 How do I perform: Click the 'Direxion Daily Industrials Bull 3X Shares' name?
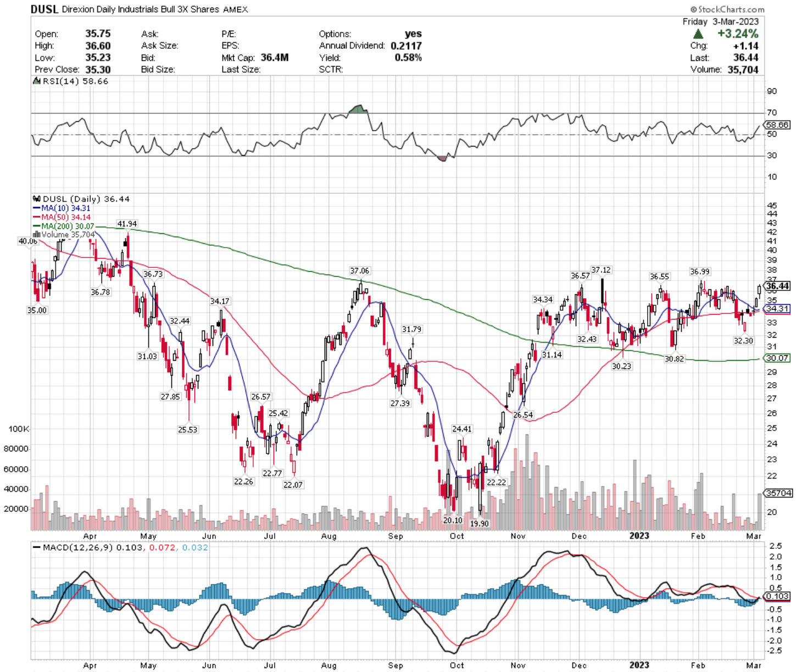(141, 9)
